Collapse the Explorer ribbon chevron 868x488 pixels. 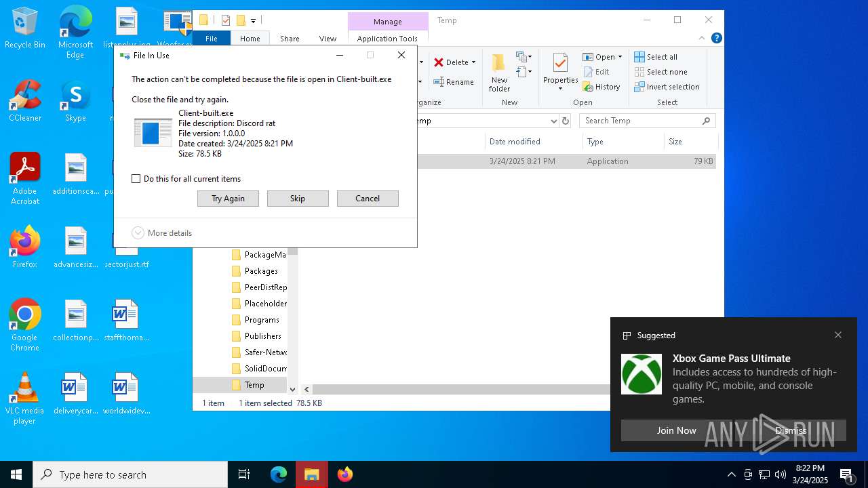(x=702, y=38)
